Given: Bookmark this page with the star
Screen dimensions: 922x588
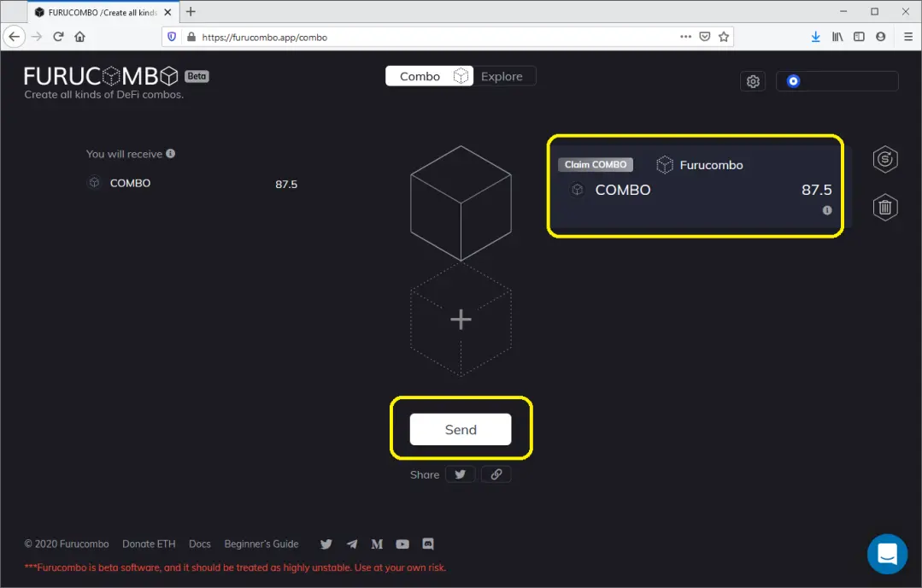Looking at the screenshot, I should (x=724, y=37).
